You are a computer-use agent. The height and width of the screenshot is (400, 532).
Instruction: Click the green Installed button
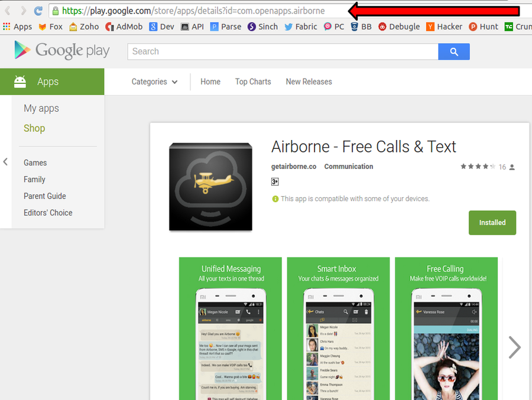pyautogui.click(x=492, y=223)
